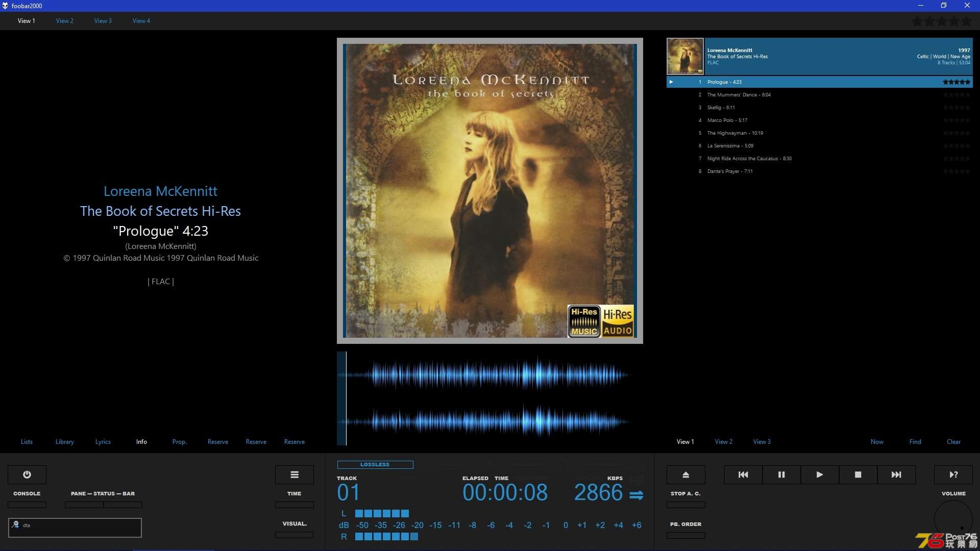This screenshot has height=551, width=980.
Task: Click the playing indicator on Prologue row
Action: pos(671,82)
